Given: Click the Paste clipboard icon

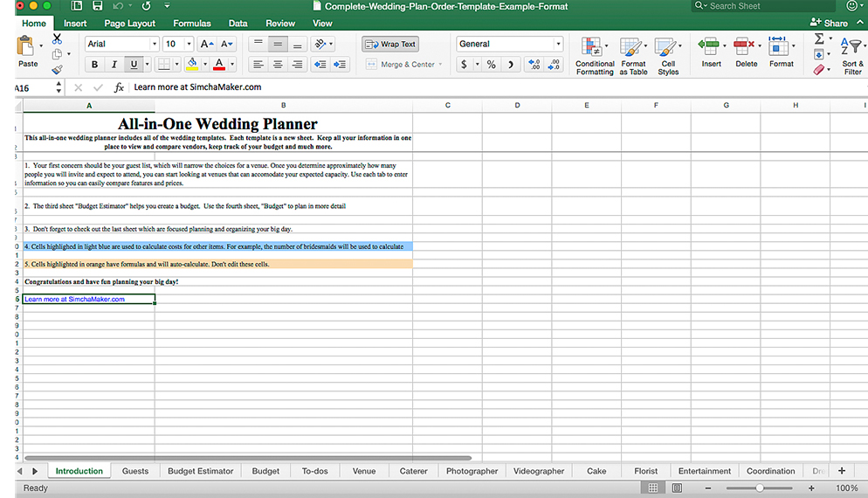Looking at the screenshot, I should pyautogui.click(x=25, y=46).
